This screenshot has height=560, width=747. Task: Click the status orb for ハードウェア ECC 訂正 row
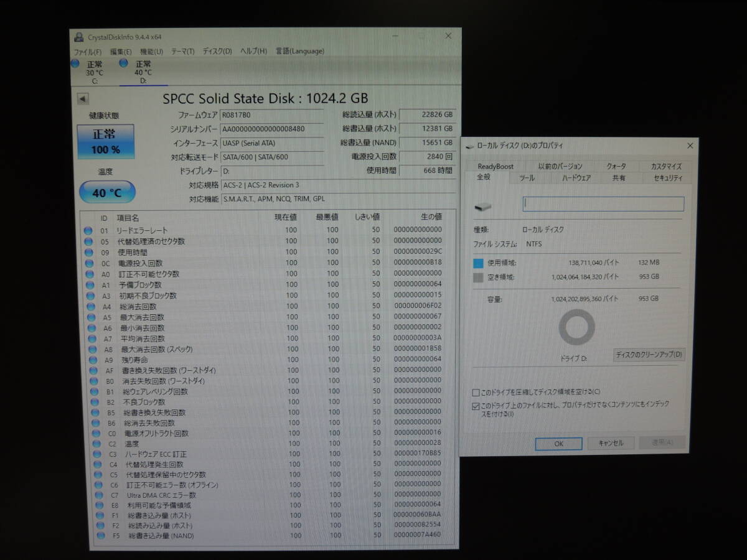(x=96, y=454)
